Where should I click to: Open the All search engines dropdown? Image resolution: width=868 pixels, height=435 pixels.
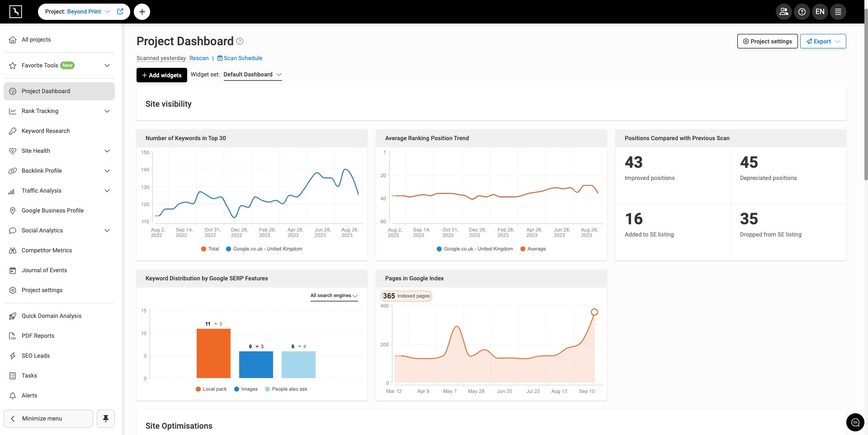334,296
